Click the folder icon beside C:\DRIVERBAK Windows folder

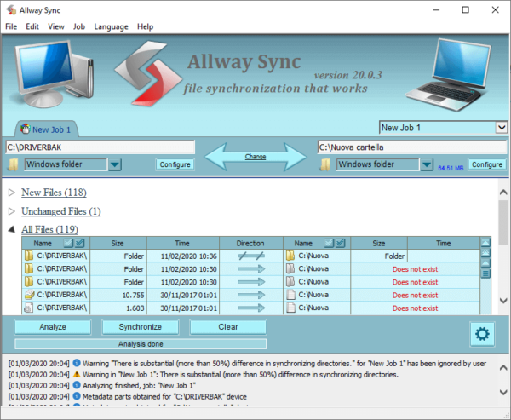13,164
